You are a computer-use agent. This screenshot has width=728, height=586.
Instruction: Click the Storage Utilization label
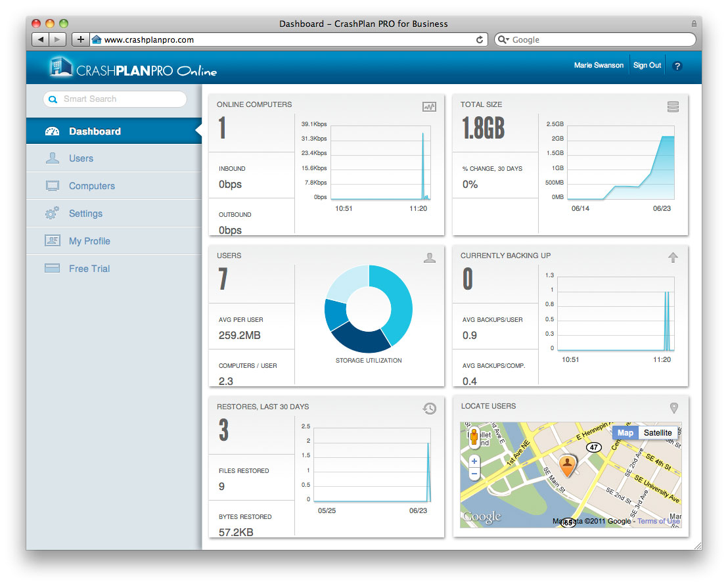pyautogui.click(x=369, y=360)
